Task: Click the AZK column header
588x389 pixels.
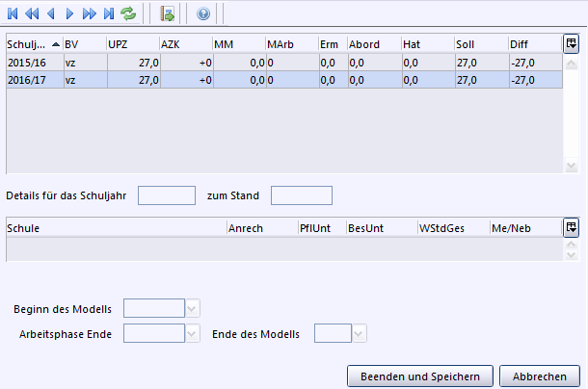Action: 186,44
